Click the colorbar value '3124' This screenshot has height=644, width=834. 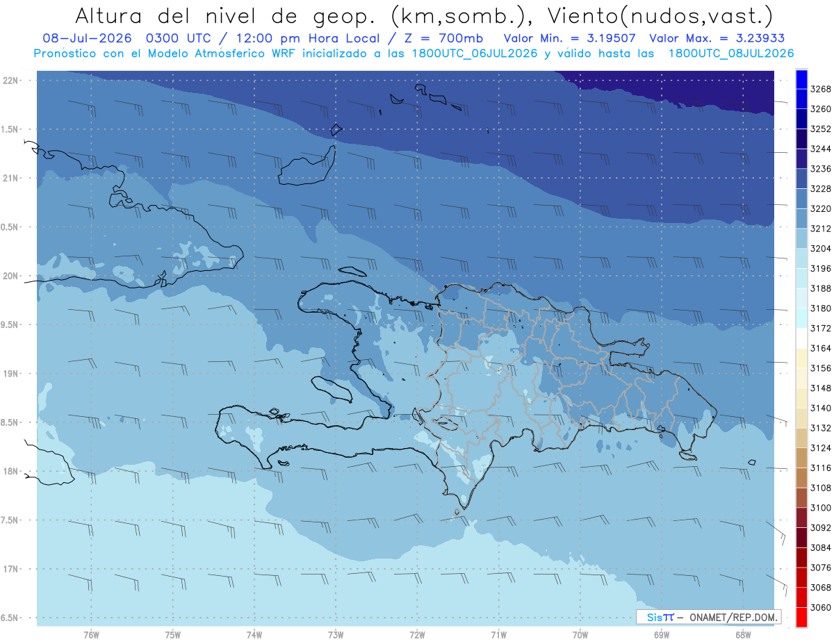pos(821,448)
